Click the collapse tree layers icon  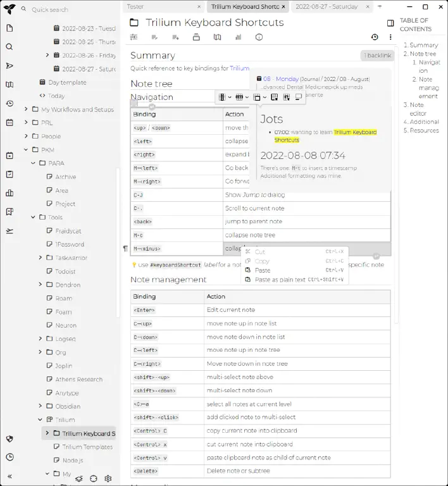coord(79,478)
